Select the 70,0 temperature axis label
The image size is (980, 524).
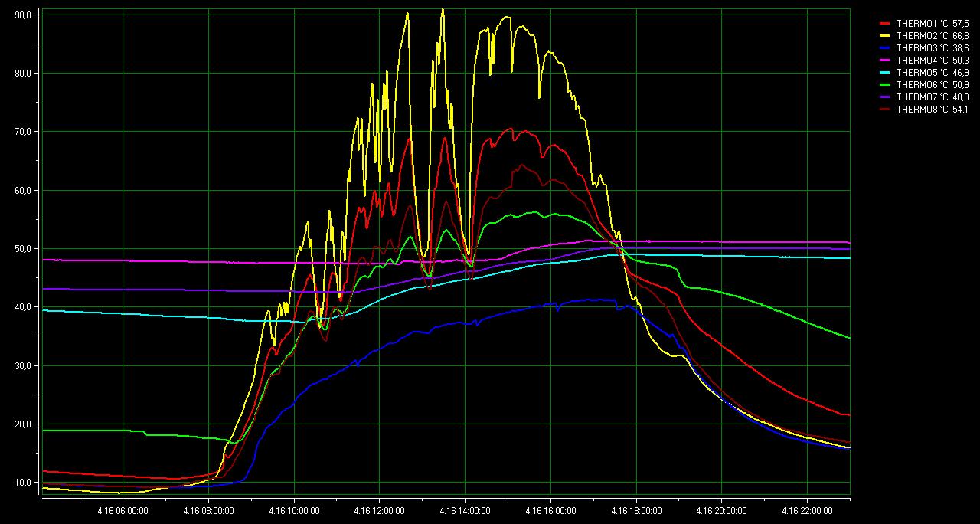pos(23,132)
